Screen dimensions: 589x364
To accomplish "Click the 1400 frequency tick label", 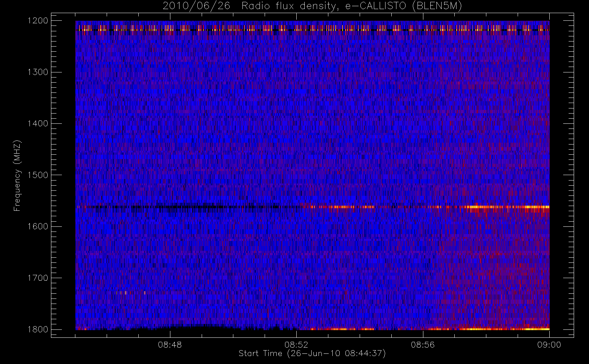I will [x=38, y=123].
